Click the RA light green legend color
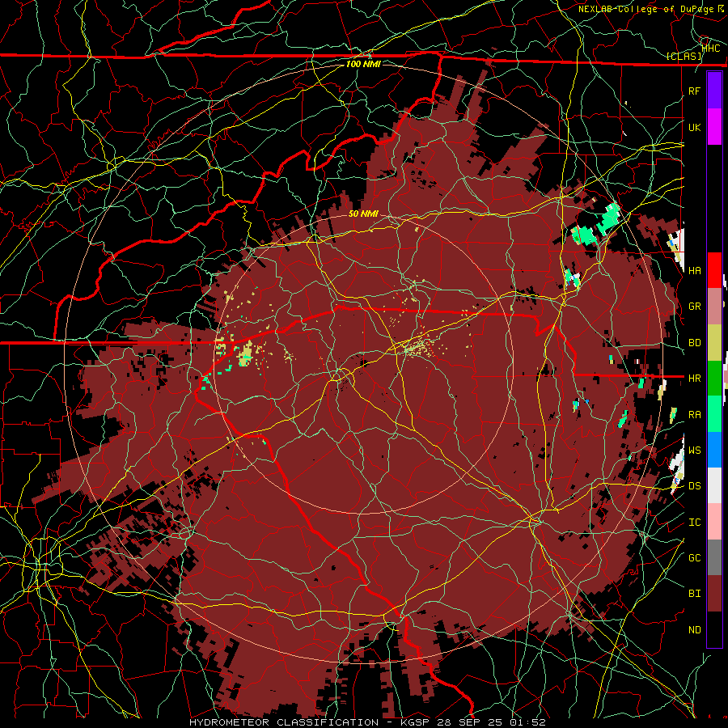The image size is (728, 728). pos(714,414)
